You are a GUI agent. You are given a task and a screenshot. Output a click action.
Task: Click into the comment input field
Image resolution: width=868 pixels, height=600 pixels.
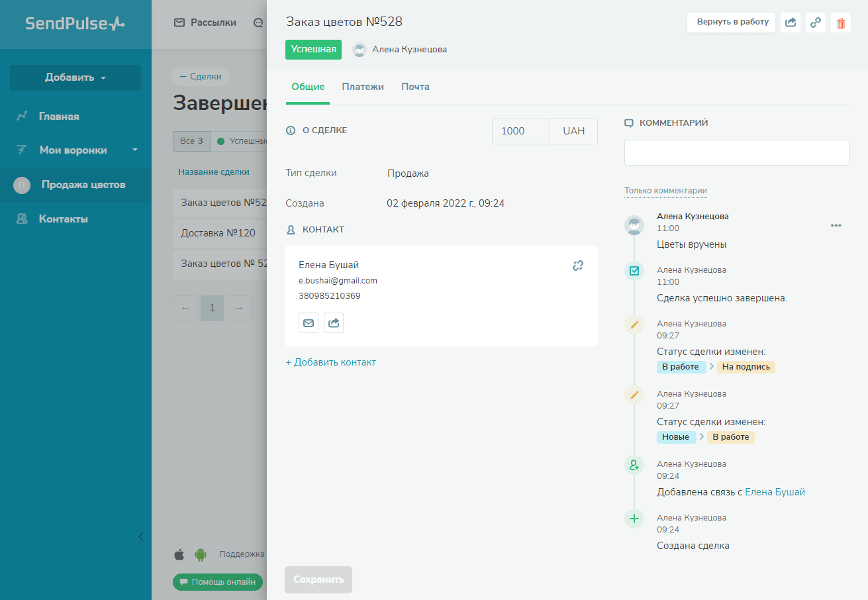(x=737, y=152)
